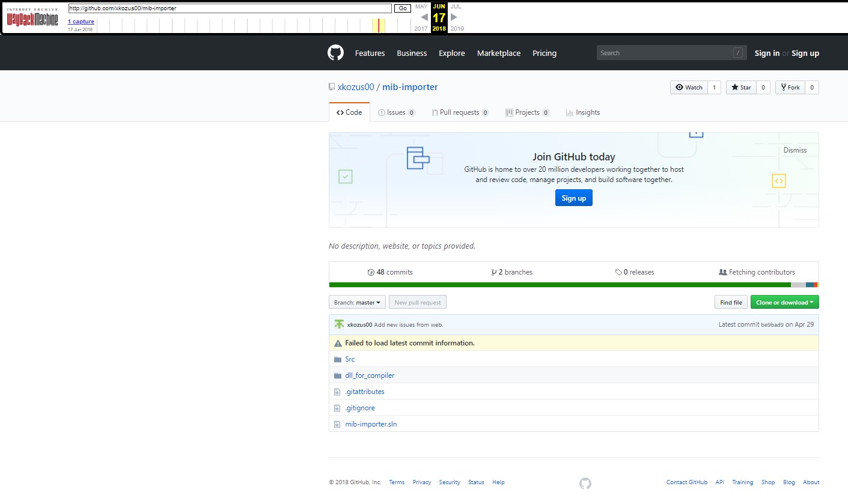Go to previous capture arrow in Wayback toolbar

(424, 17)
